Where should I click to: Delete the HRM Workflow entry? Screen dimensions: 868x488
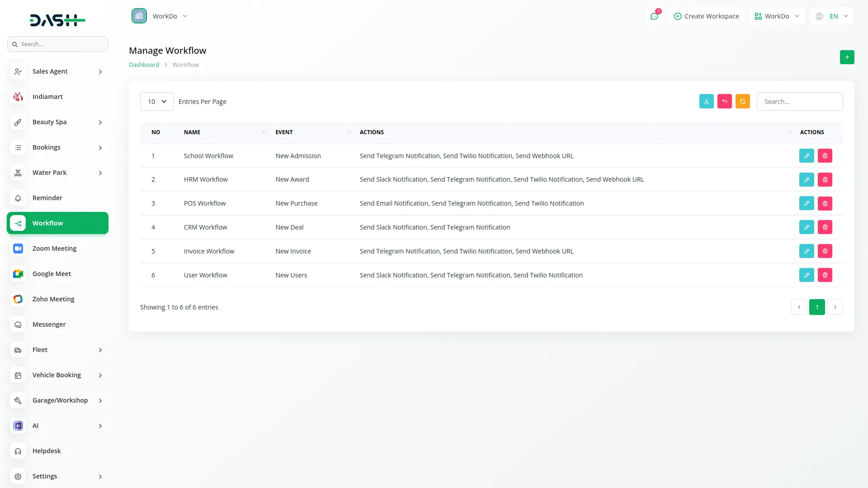(x=825, y=179)
